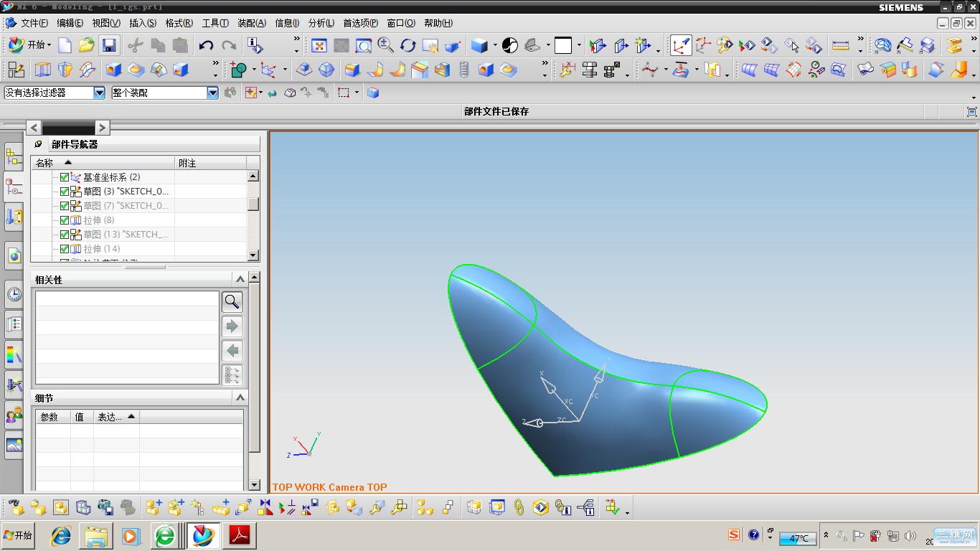This screenshot has height=551, width=980.
Task: Click the 值 column header in details
Action: click(x=82, y=417)
